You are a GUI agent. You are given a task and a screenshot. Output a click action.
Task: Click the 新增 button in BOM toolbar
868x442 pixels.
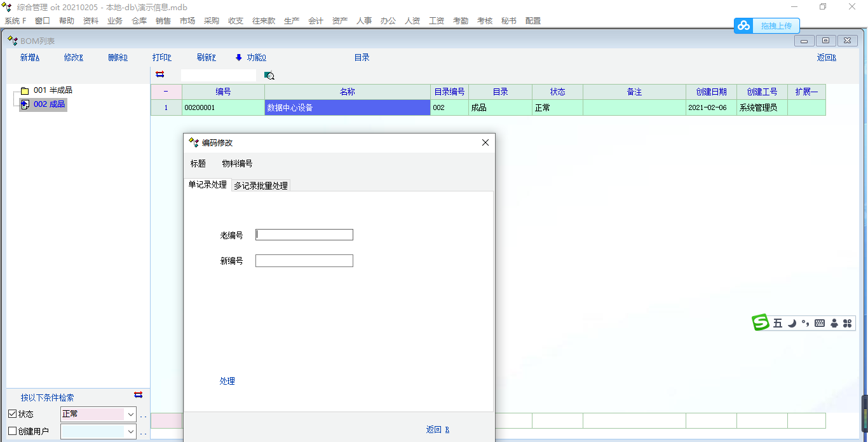point(30,58)
